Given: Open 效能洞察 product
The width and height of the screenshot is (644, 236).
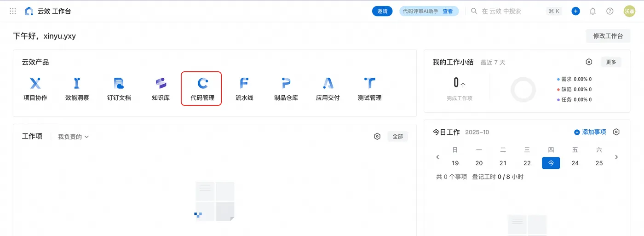Looking at the screenshot, I should (77, 89).
